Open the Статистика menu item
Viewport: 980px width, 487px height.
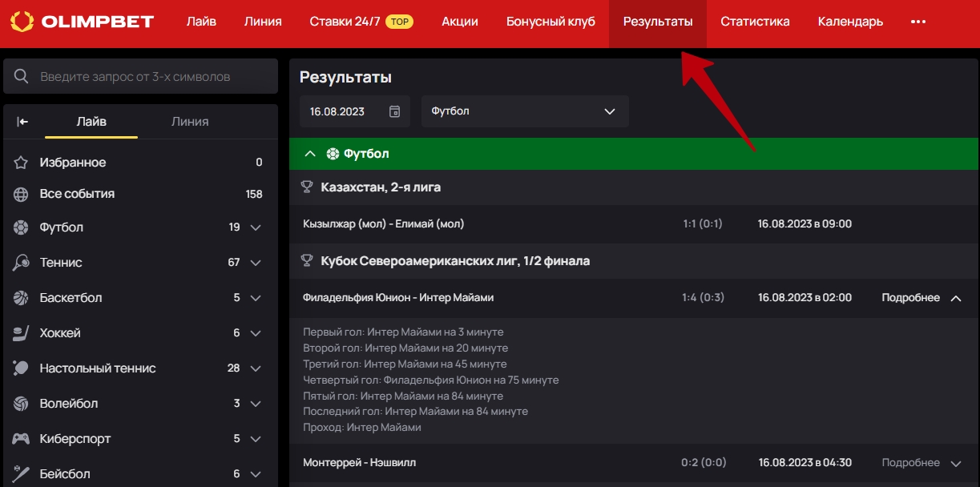pos(754,22)
